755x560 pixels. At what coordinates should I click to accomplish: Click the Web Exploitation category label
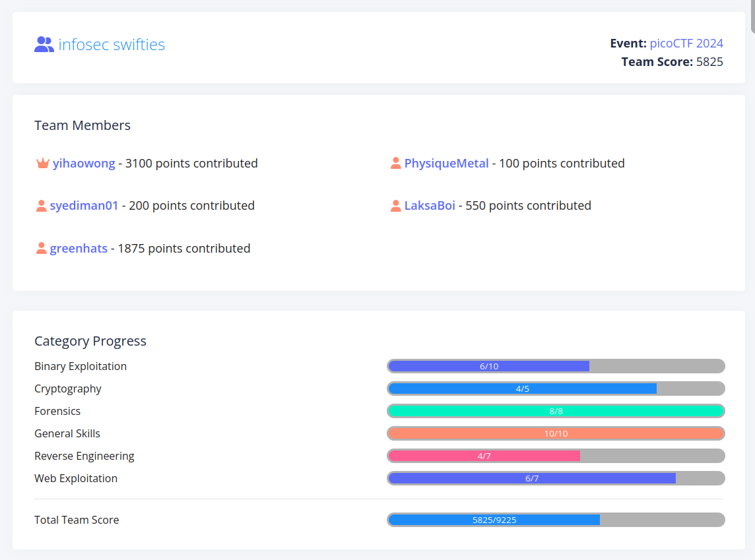pos(76,478)
